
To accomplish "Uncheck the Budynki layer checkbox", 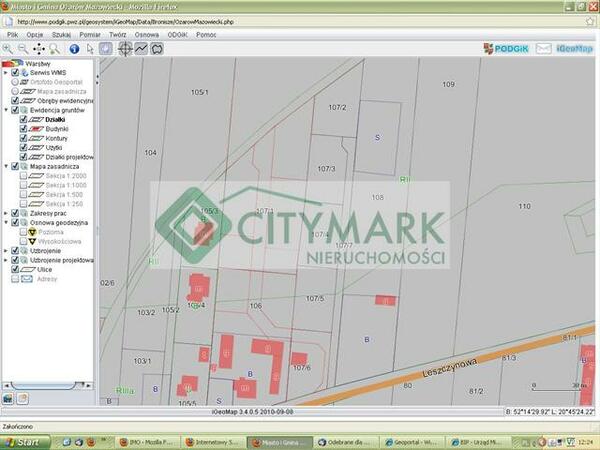I will [x=24, y=129].
